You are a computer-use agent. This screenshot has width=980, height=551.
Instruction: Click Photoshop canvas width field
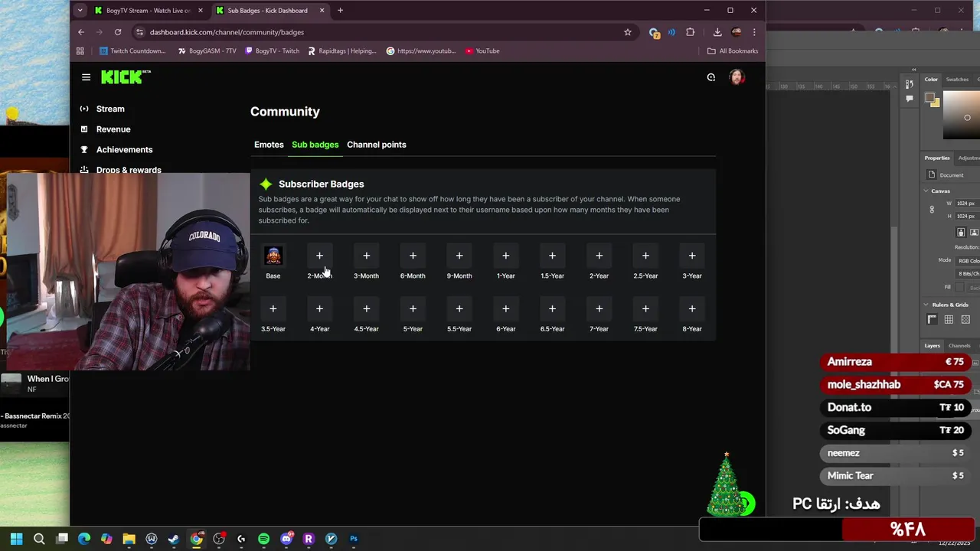[x=967, y=204]
